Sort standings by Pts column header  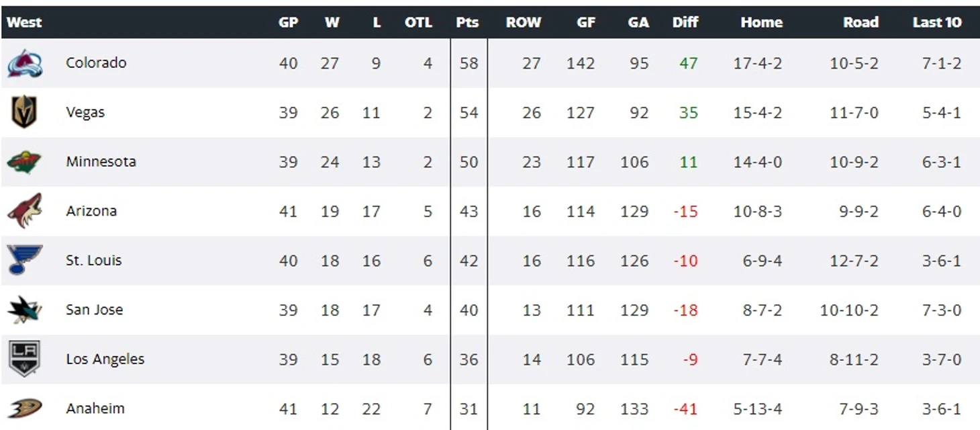(467, 22)
